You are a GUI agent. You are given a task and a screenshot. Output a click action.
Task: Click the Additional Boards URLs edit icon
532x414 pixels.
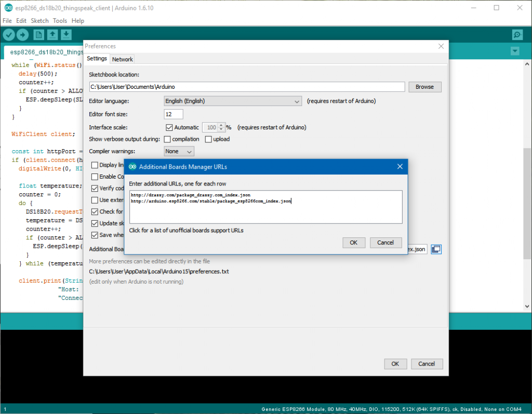click(436, 249)
